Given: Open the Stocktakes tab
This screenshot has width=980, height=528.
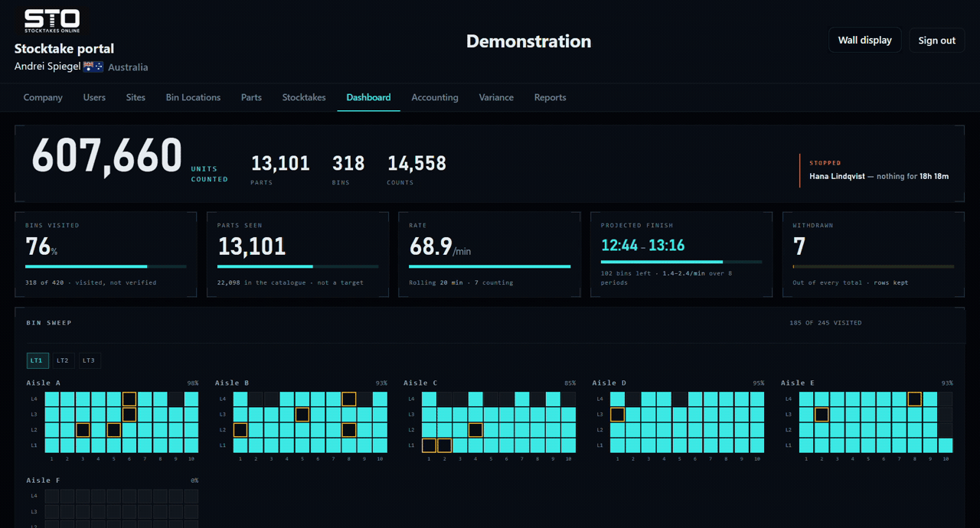Looking at the screenshot, I should [304, 97].
